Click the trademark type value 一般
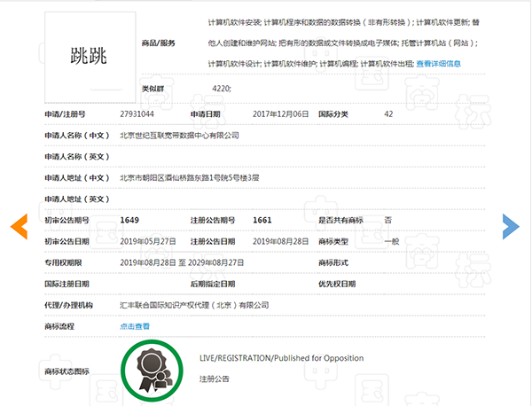This screenshot has width=532, height=406. point(391,241)
